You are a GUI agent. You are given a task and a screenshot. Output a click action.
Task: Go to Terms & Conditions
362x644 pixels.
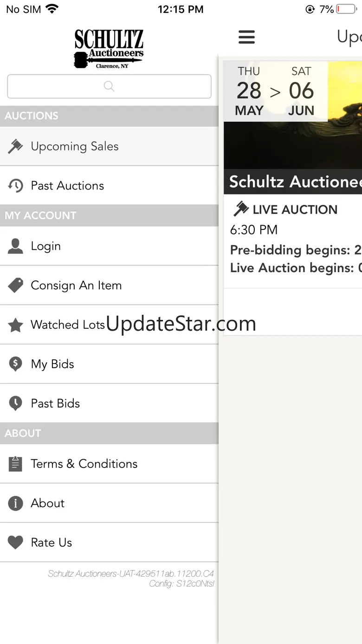pos(84,464)
